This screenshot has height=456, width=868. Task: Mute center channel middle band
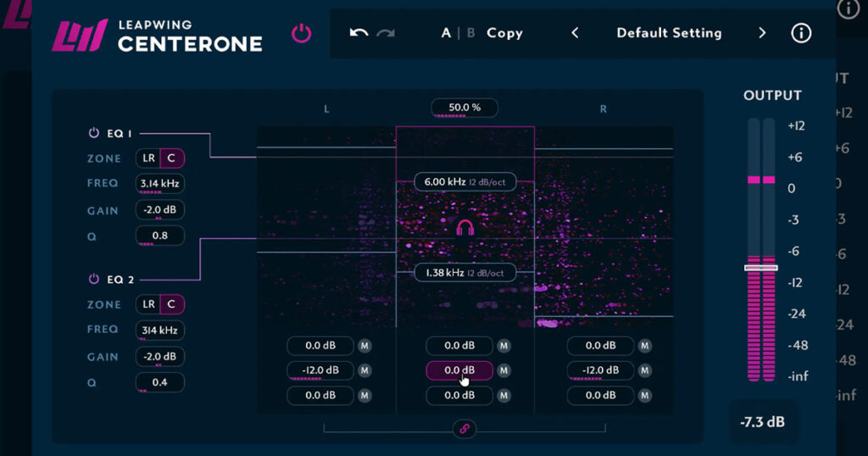(504, 370)
